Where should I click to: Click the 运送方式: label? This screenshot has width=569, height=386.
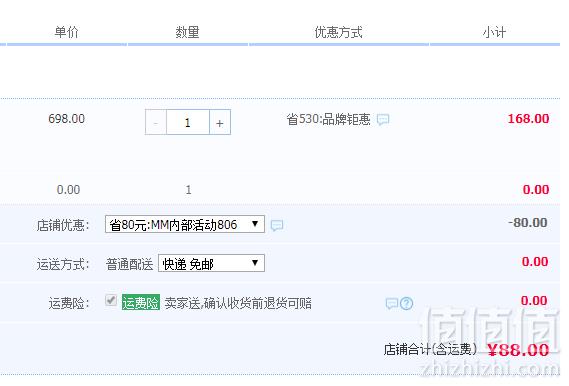click(x=63, y=264)
